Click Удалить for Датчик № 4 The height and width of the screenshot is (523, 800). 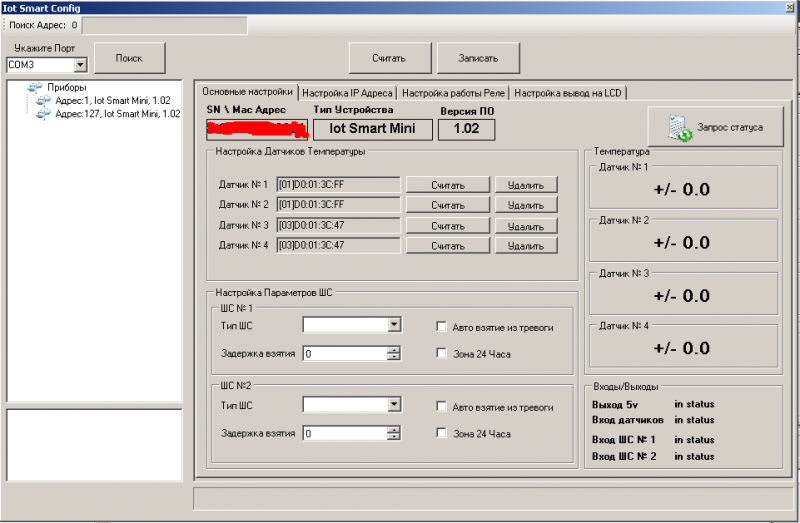[x=526, y=246]
